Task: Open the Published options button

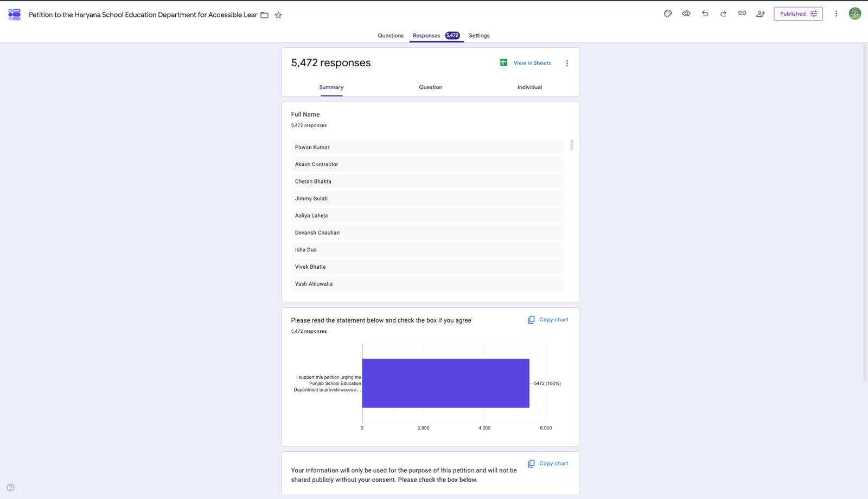Action: [798, 14]
